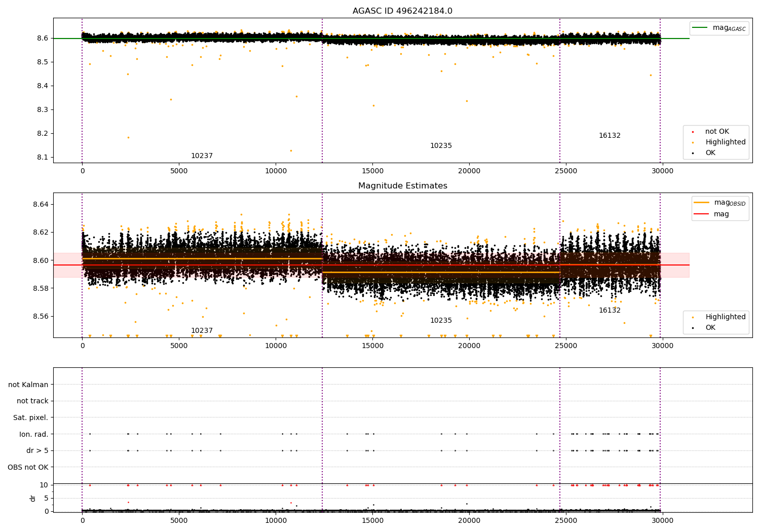Select the mag AGASC legend label
Image resolution: width=760 pixels, height=532 pixels.
click(x=729, y=28)
